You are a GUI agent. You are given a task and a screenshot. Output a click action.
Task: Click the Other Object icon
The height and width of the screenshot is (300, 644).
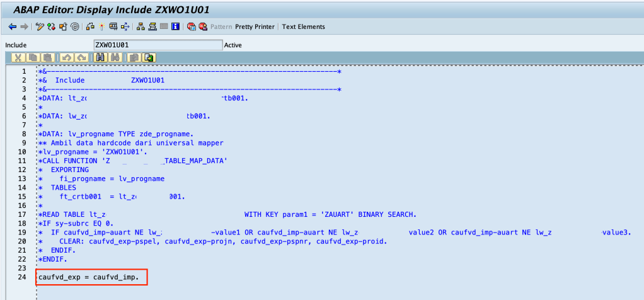pyautogui.click(x=63, y=26)
